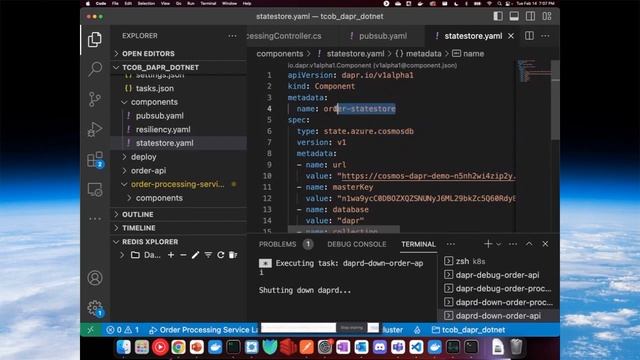This screenshot has height=360, width=640.
Task: Open the Problems panel tab
Action: [x=285, y=244]
